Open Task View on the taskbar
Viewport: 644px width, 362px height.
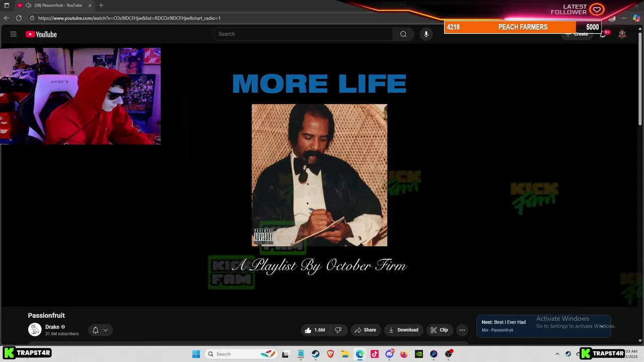(x=285, y=354)
